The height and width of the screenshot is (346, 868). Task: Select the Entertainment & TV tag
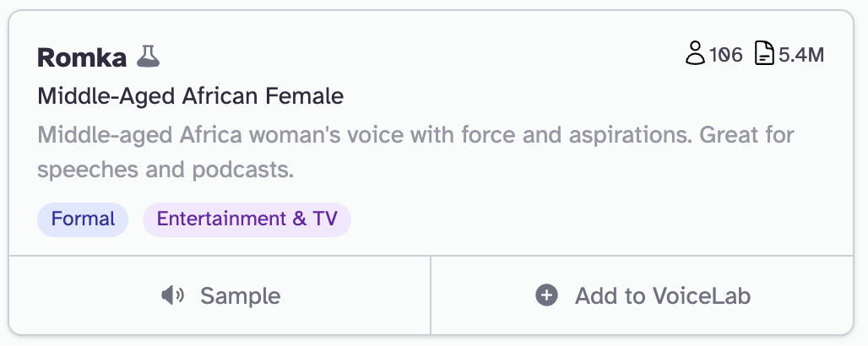click(x=247, y=219)
